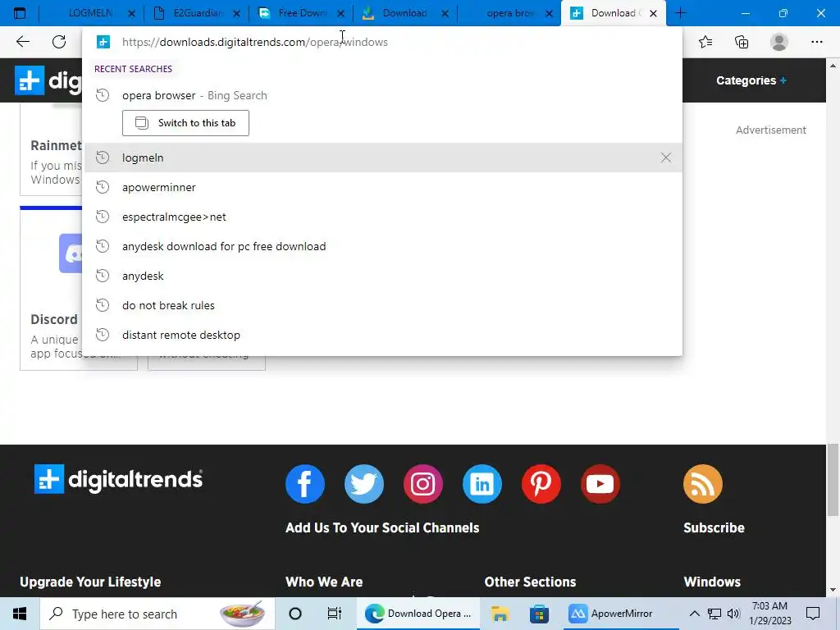This screenshot has width=840, height=630.
Task: Open the Digital Trends Instagram page
Action: [423, 484]
